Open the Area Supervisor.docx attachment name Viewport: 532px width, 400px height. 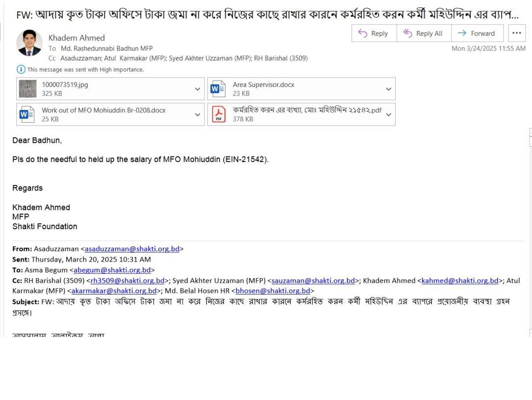[264, 84]
